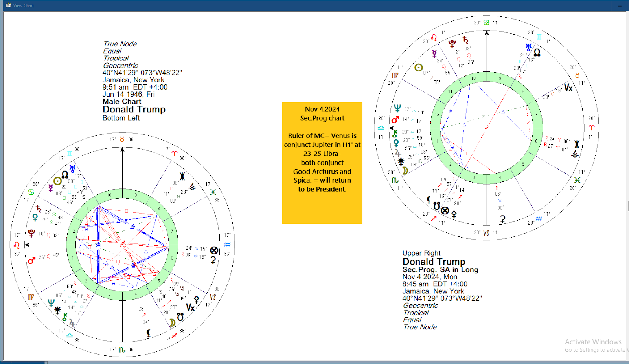This screenshot has width=629, height=364.
Task: Click progressed Ceres glyph near 00° Aquarius
Action: 502,219
